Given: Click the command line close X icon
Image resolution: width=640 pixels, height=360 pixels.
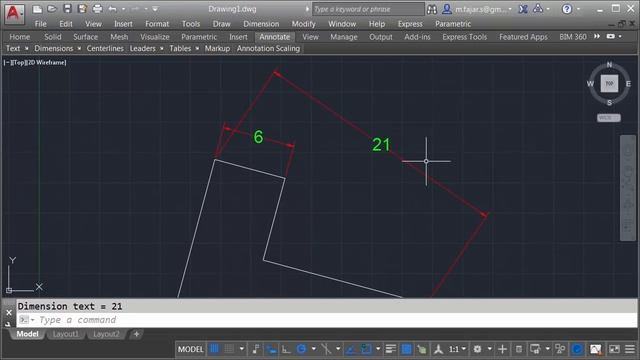Looking at the screenshot, I should [9, 313].
